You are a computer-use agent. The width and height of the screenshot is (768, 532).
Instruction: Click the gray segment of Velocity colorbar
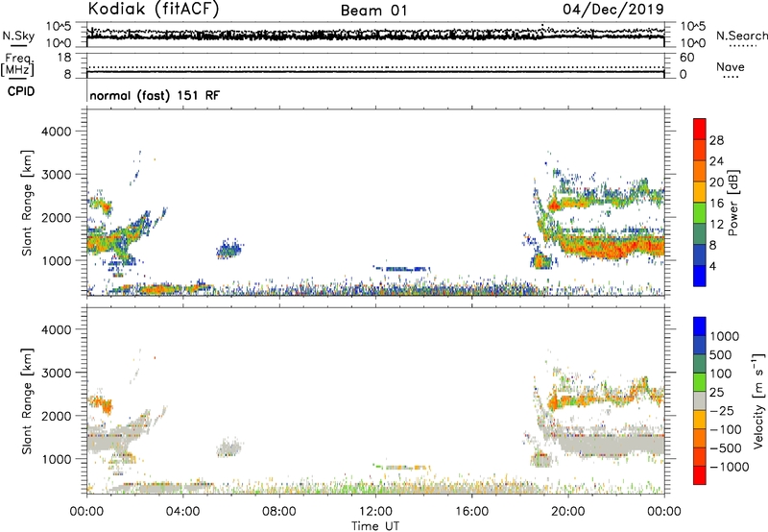[x=700, y=401]
